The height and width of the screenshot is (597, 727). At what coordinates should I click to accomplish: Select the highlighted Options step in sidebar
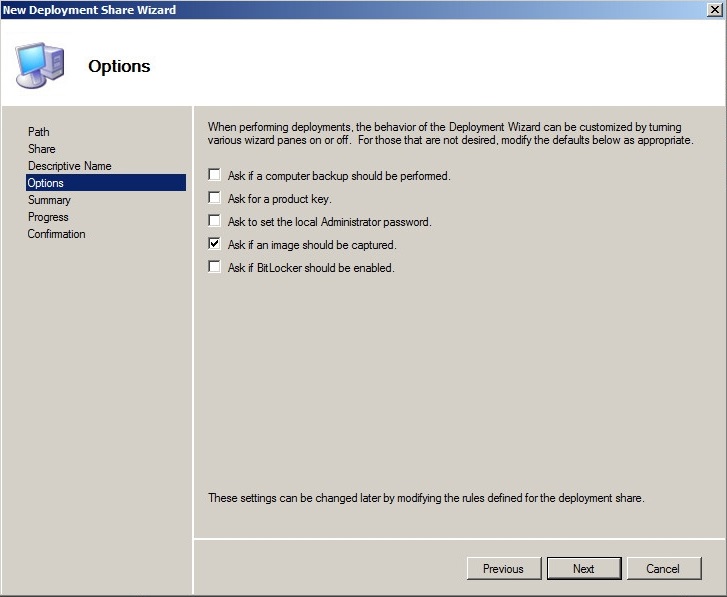point(46,183)
